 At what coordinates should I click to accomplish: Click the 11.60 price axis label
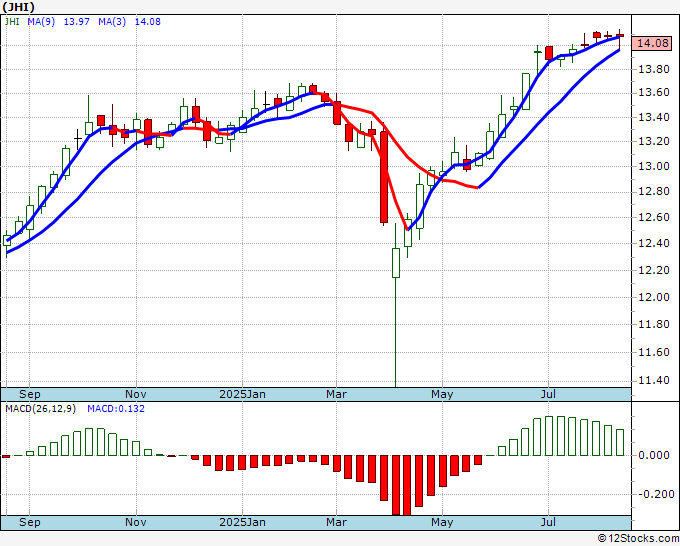(653, 352)
